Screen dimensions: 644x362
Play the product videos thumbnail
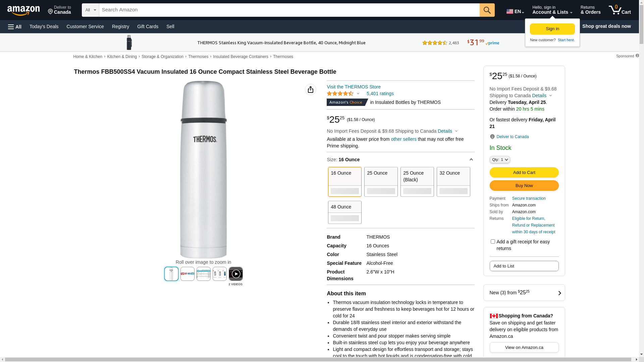pyautogui.click(x=235, y=274)
